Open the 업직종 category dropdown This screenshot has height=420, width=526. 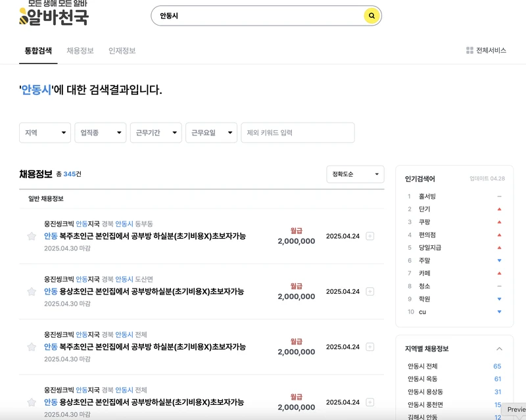pos(99,132)
